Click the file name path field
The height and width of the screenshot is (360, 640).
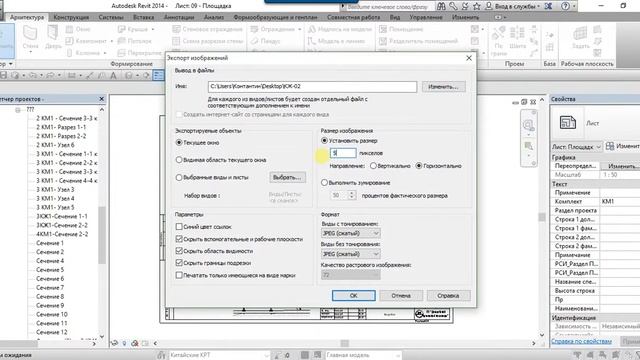point(312,87)
